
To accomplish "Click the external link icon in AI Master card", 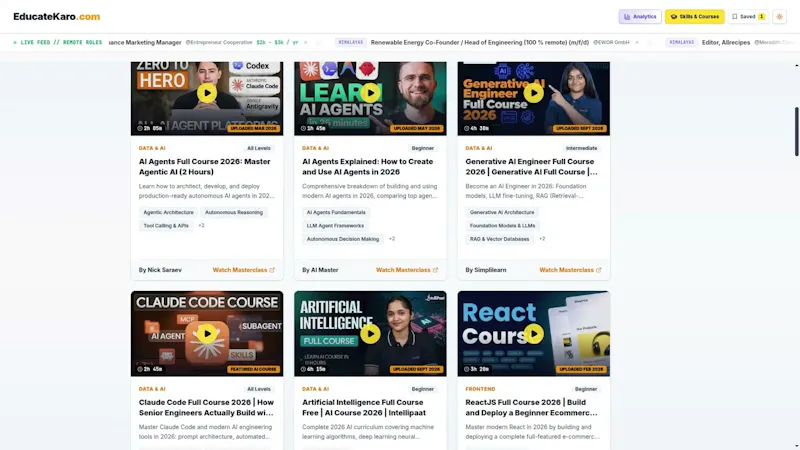I will point(435,270).
